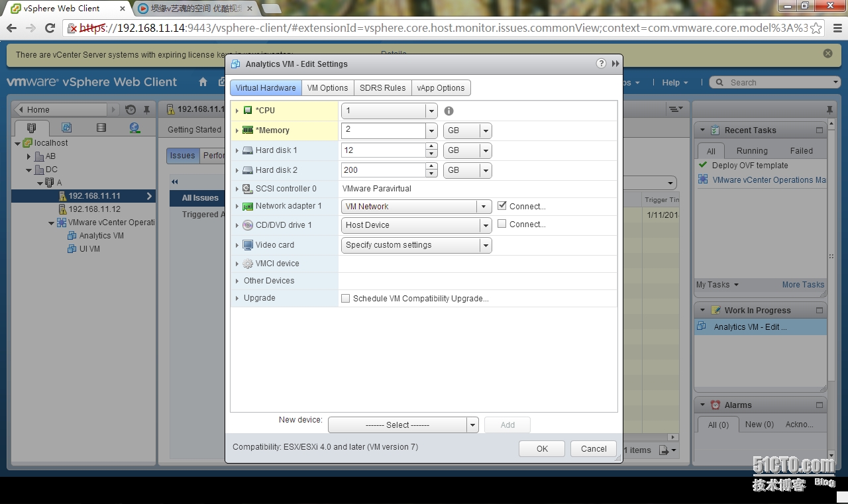Click the dialog expand double-arrow icon

point(615,64)
